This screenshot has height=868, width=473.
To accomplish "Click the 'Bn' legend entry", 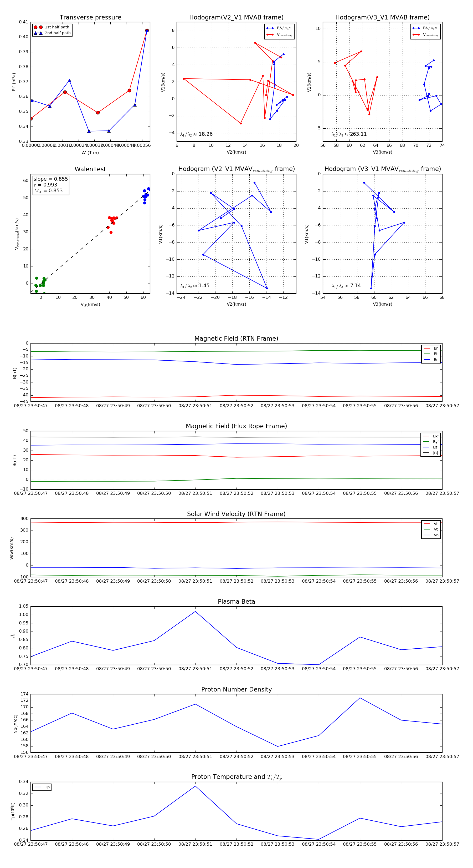I will [x=431, y=360].
